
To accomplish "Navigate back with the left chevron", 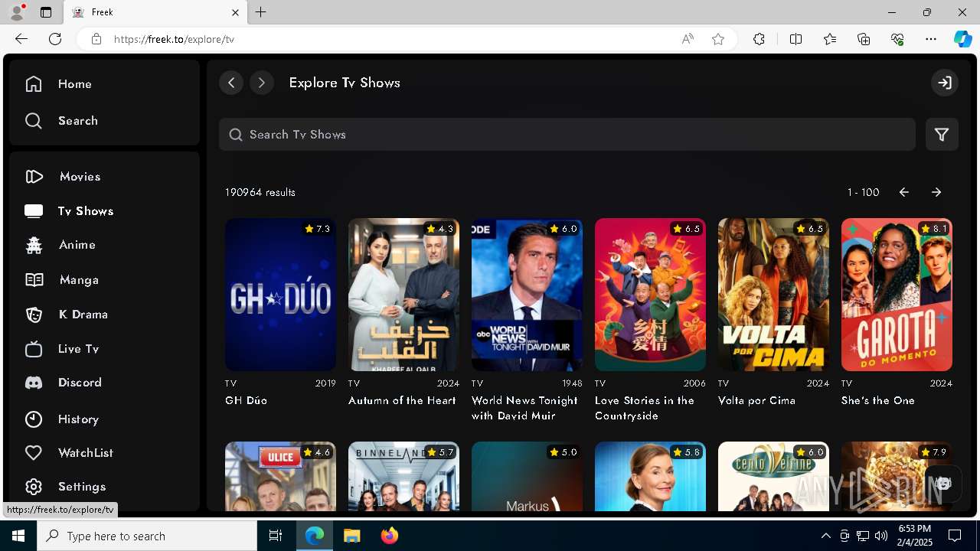I will tap(231, 83).
